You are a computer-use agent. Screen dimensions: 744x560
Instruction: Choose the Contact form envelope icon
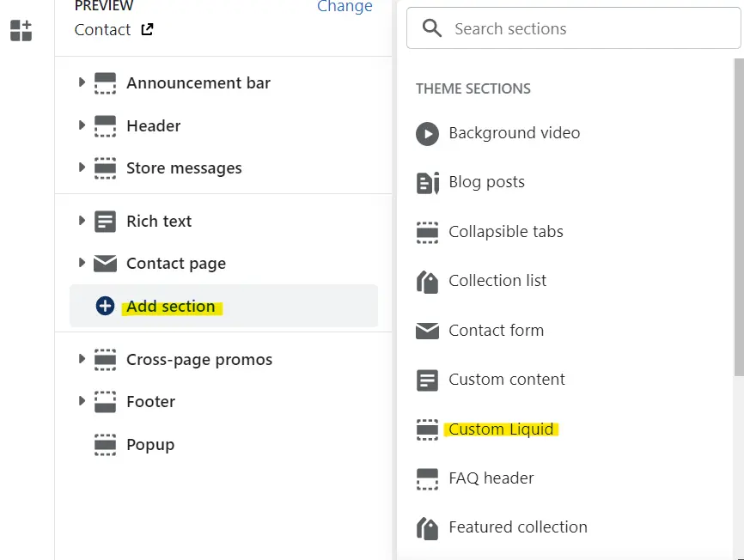pyautogui.click(x=427, y=331)
